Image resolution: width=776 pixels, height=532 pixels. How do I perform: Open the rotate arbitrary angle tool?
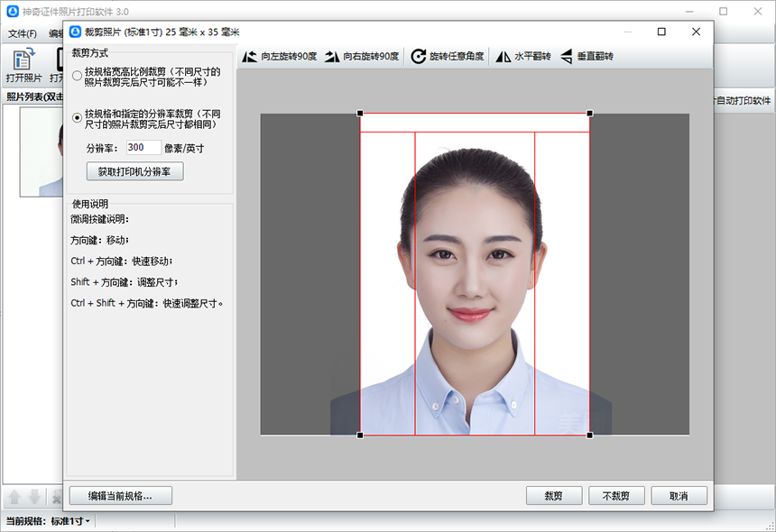(x=446, y=56)
